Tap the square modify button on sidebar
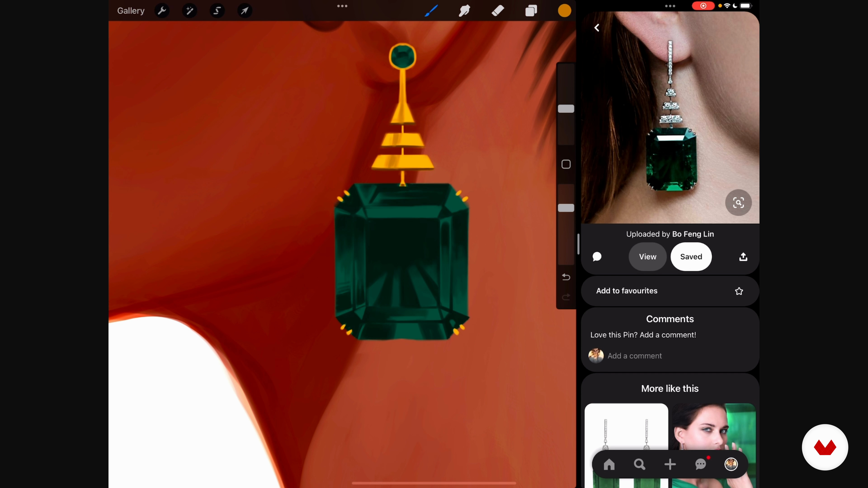The height and width of the screenshot is (488, 868). click(x=566, y=164)
